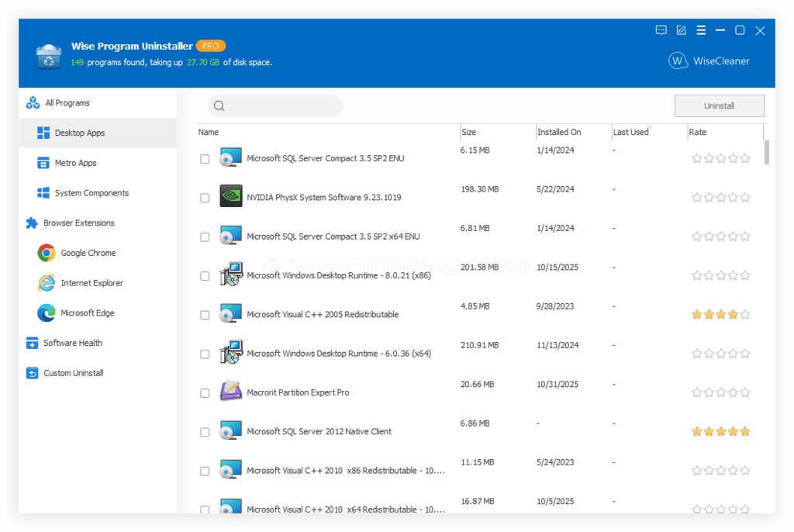Click the SQL Server Compact 3.5 SP2 x64 ENU icon

click(231, 235)
